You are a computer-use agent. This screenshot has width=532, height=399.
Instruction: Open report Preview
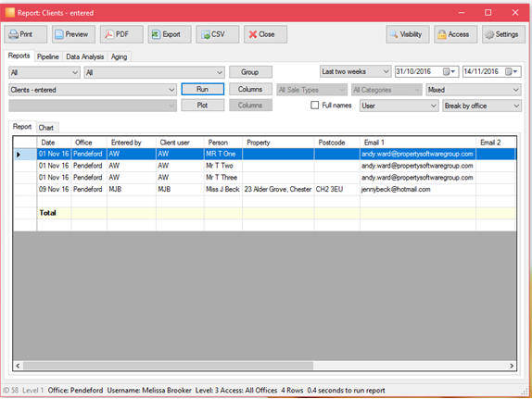(x=73, y=34)
